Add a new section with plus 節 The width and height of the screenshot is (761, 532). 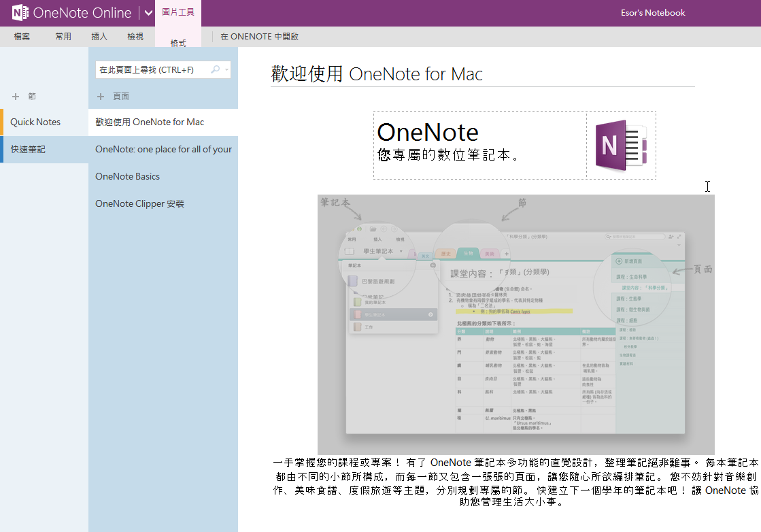pyautogui.click(x=24, y=96)
